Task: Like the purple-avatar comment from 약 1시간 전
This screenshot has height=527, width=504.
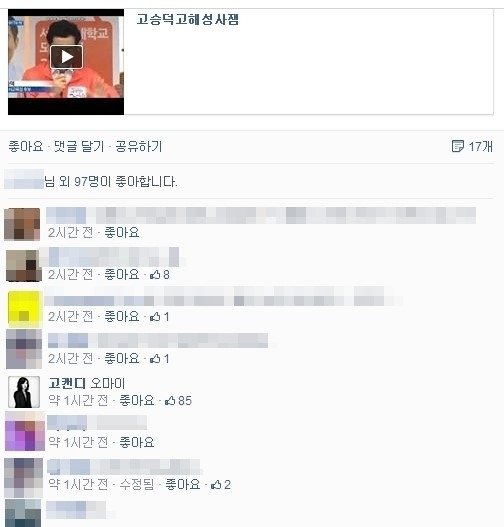Action: click(137, 442)
